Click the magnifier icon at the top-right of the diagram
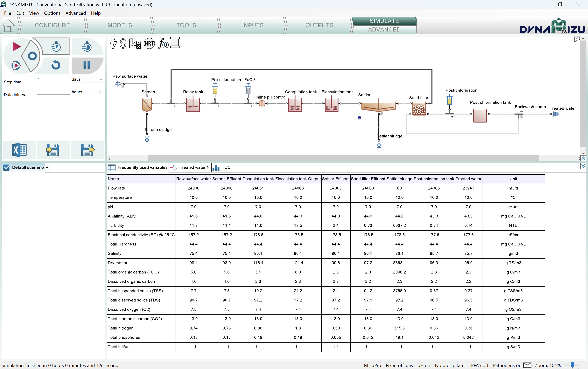Screen dimensions: 588x369 point(577,39)
